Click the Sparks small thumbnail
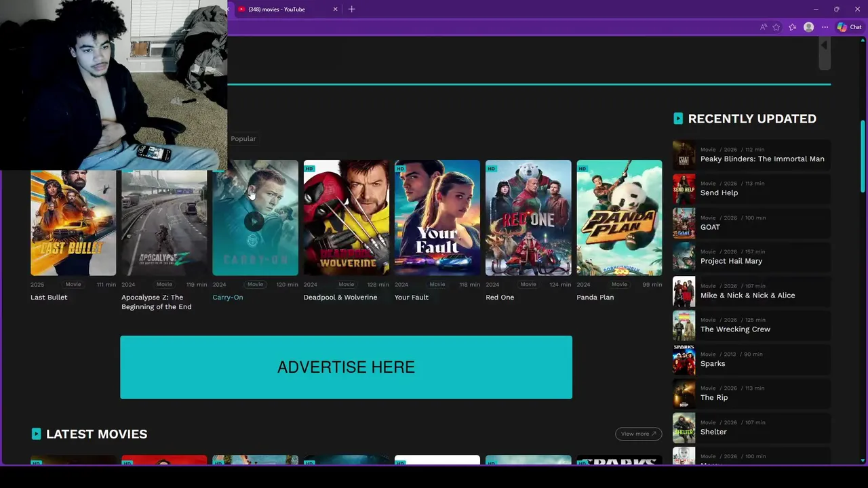Image resolution: width=868 pixels, height=488 pixels. tap(684, 359)
